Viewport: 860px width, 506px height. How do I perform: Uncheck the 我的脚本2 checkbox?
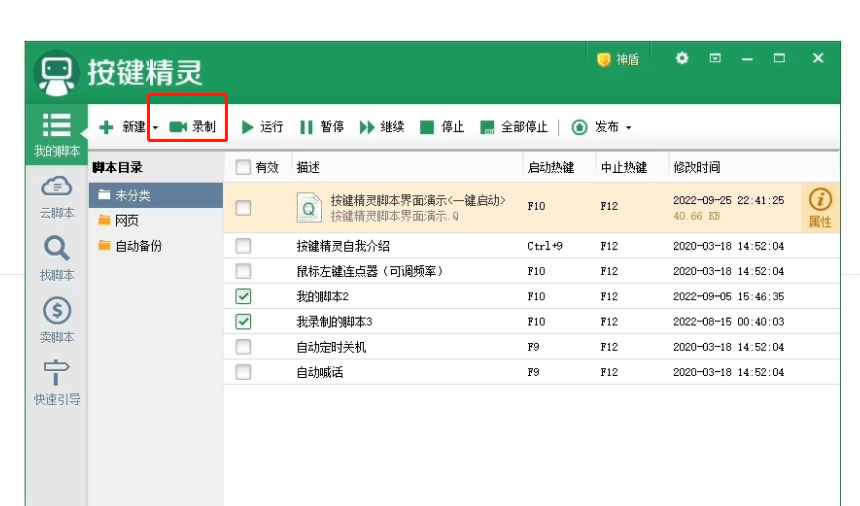tap(243, 296)
